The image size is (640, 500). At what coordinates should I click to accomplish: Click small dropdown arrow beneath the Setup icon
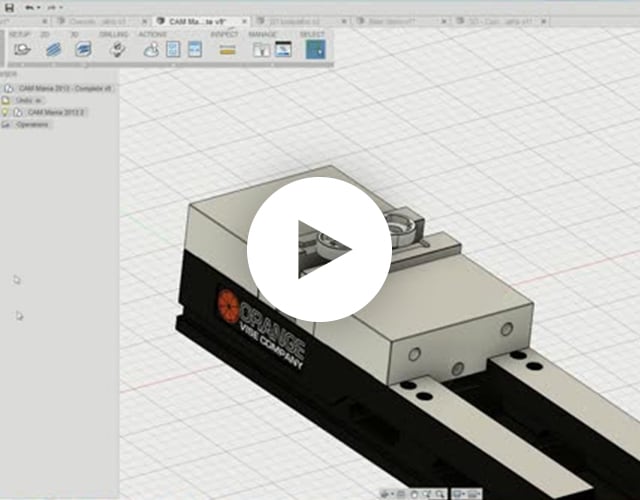[22, 64]
